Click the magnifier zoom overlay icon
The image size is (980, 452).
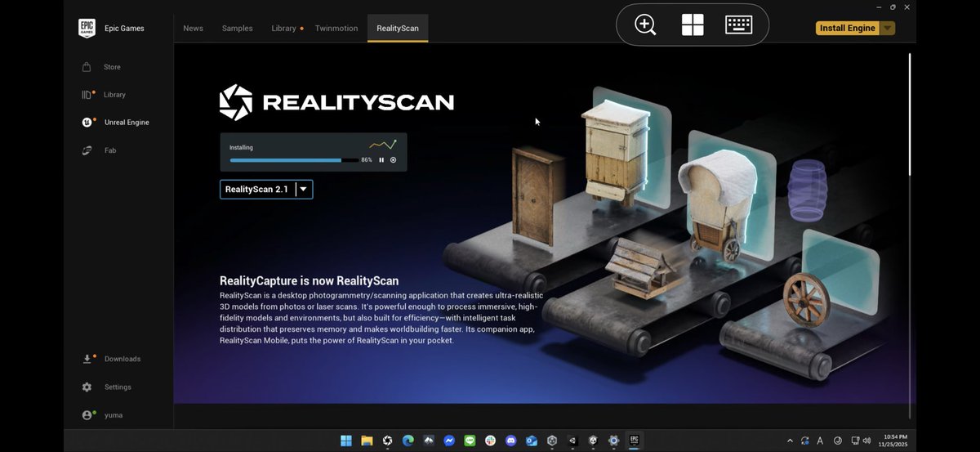[645, 25]
